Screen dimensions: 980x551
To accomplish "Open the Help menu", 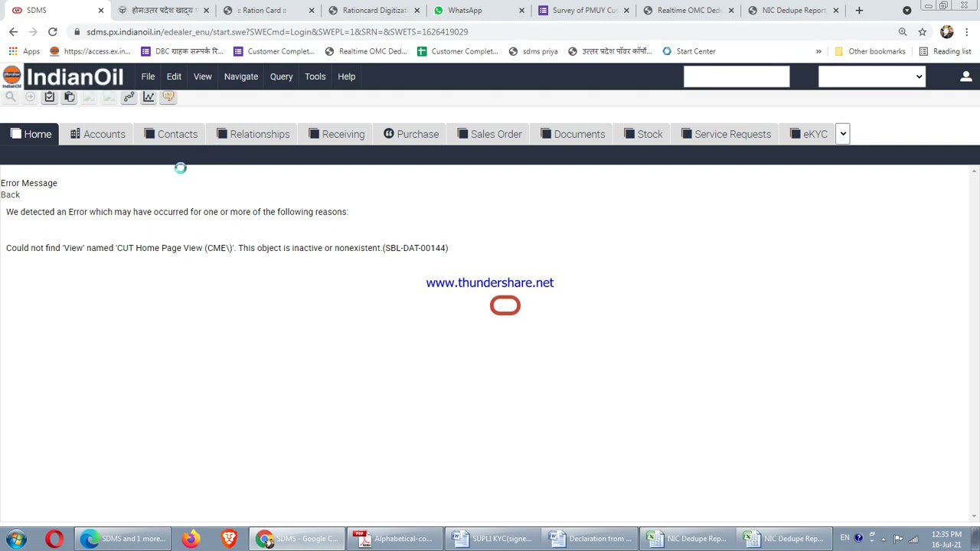I will (346, 77).
